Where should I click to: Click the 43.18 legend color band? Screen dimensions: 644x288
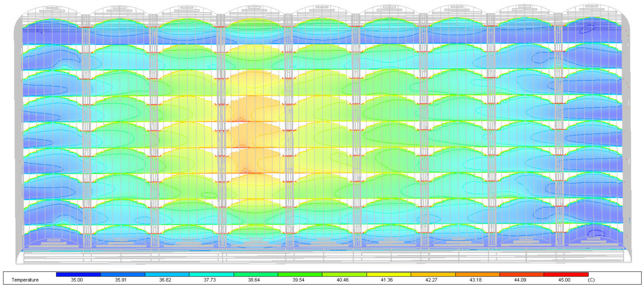pyautogui.click(x=477, y=274)
